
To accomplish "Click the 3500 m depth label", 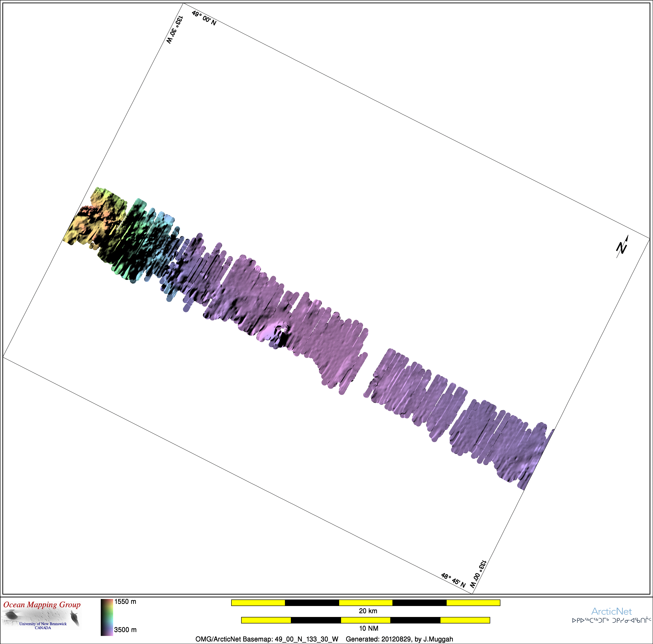I will click(125, 629).
